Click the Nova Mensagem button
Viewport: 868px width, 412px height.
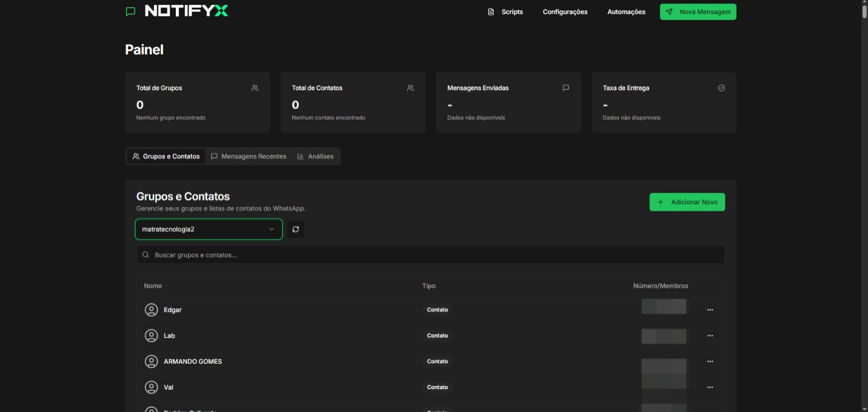(x=698, y=12)
